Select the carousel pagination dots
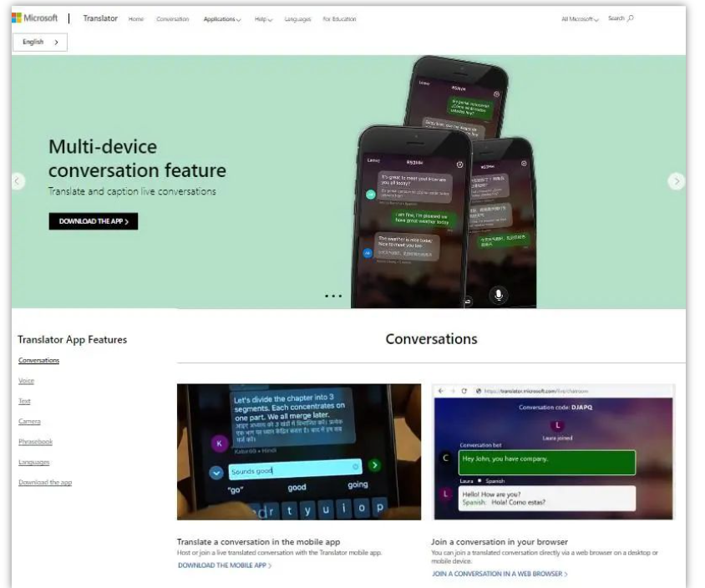This screenshot has width=705, height=588. click(333, 296)
